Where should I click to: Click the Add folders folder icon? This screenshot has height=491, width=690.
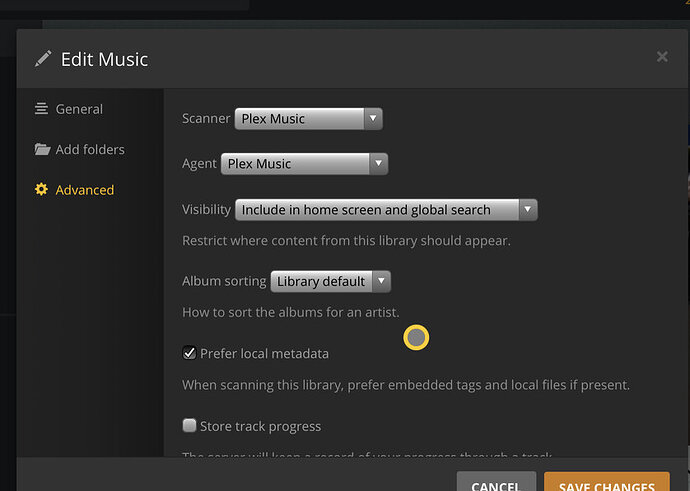click(x=42, y=150)
